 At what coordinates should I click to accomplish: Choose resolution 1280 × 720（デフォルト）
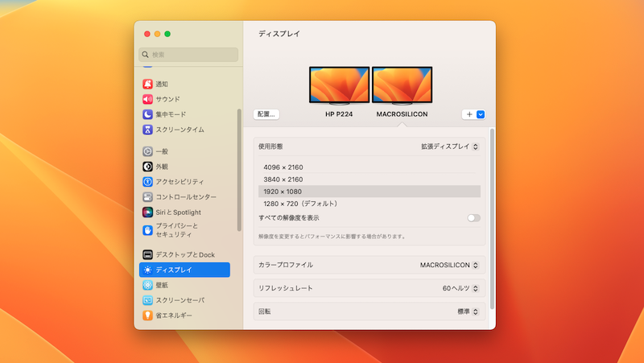[x=369, y=204]
